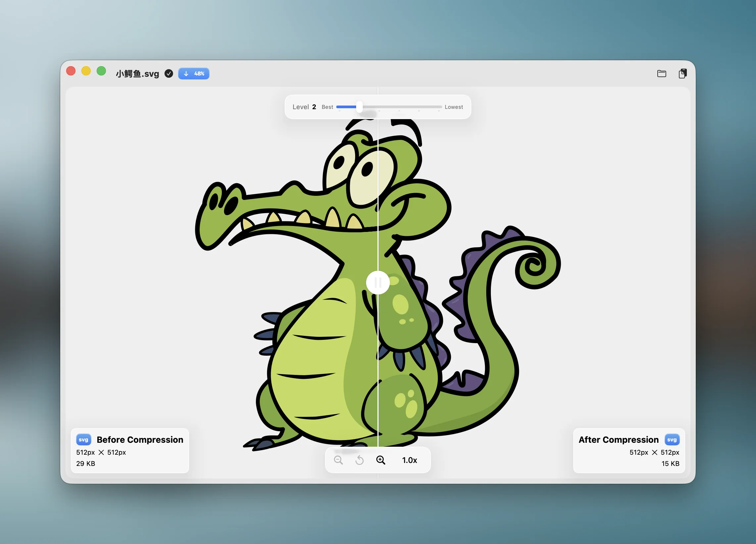The width and height of the screenshot is (756, 544).
Task: Open the folder icon in title bar
Action: click(661, 73)
